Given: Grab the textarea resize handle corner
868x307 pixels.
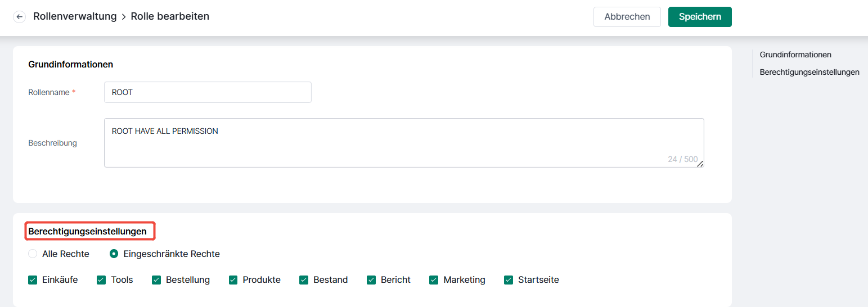Looking at the screenshot, I should (x=700, y=164).
